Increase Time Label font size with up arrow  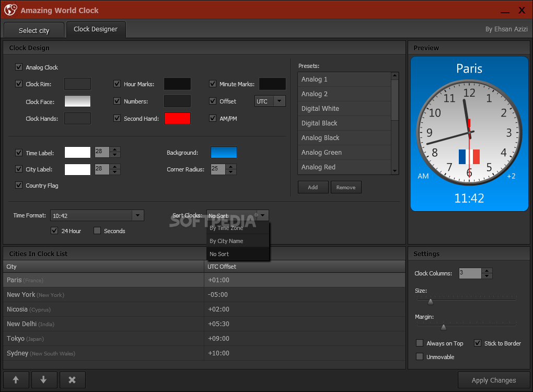(115, 149)
